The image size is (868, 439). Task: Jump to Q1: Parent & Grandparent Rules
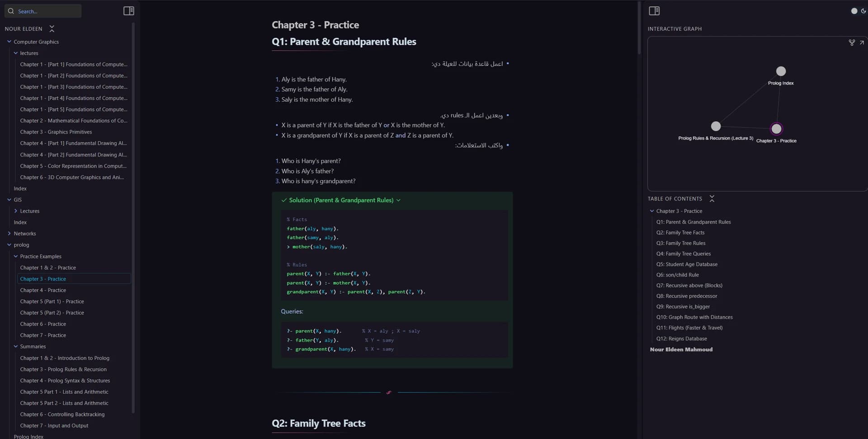(693, 222)
